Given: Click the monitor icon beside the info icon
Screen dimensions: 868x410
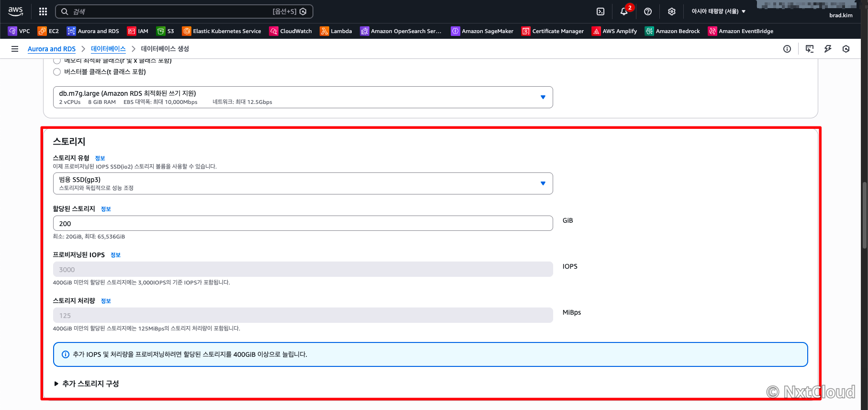Looking at the screenshot, I should [x=810, y=49].
